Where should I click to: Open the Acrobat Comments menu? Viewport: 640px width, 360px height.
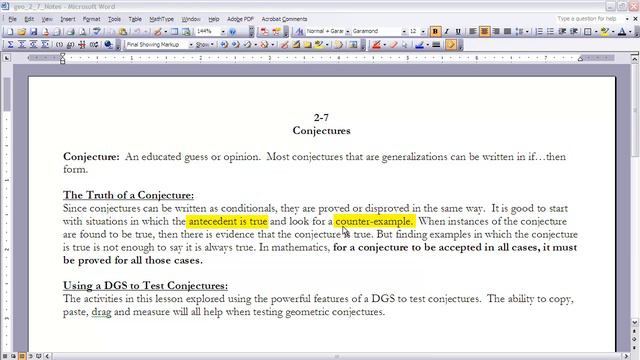point(284,19)
